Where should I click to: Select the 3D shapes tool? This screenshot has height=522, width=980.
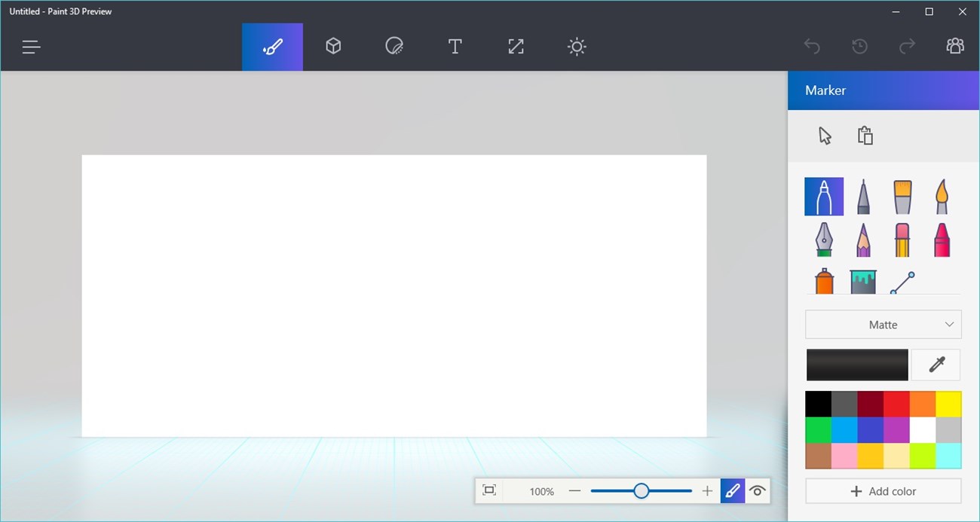pos(333,46)
